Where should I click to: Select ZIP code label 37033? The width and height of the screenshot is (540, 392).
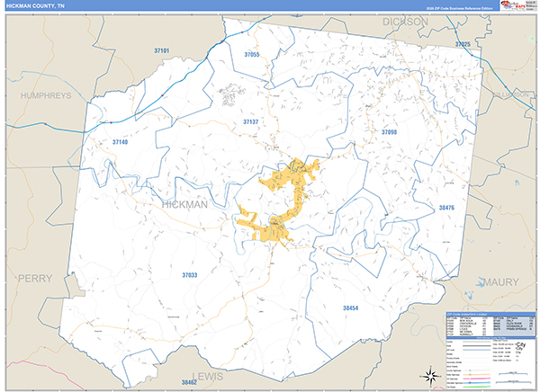(x=190, y=275)
